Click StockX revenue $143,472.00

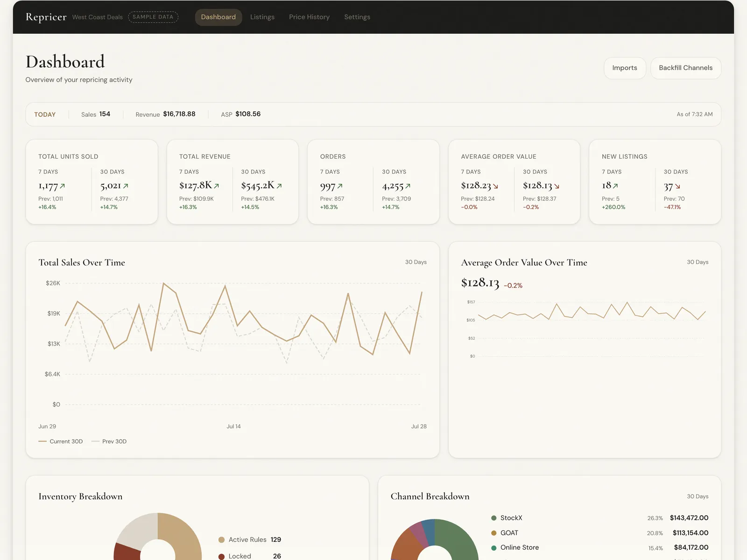click(x=689, y=518)
